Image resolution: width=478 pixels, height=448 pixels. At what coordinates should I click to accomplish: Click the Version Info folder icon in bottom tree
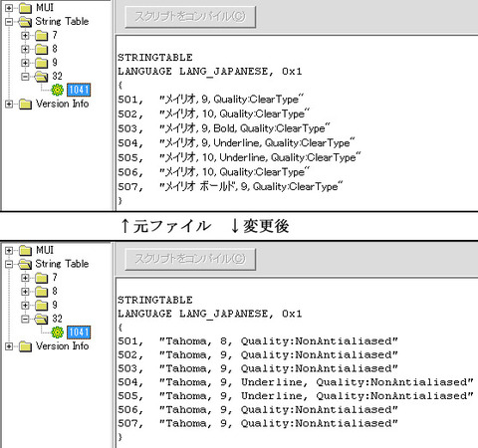coord(25,346)
